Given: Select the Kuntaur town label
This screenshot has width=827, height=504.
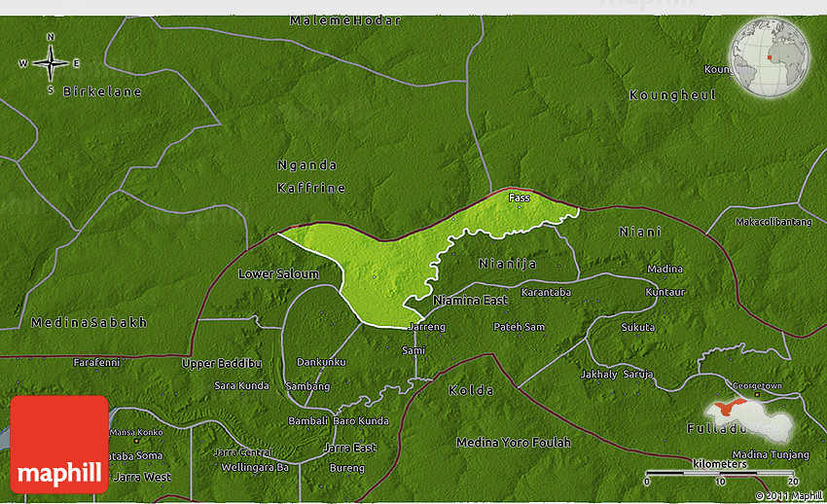Looking at the screenshot, I should tap(665, 292).
